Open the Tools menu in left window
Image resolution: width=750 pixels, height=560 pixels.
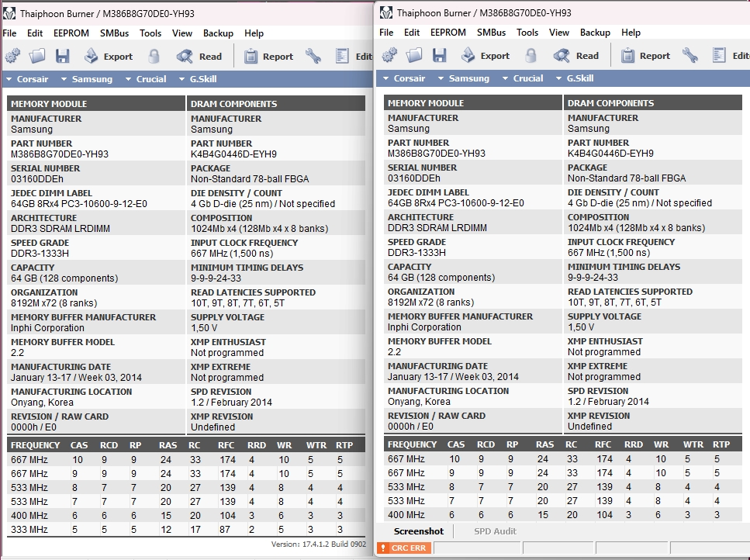pyautogui.click(x=150, y=33)
